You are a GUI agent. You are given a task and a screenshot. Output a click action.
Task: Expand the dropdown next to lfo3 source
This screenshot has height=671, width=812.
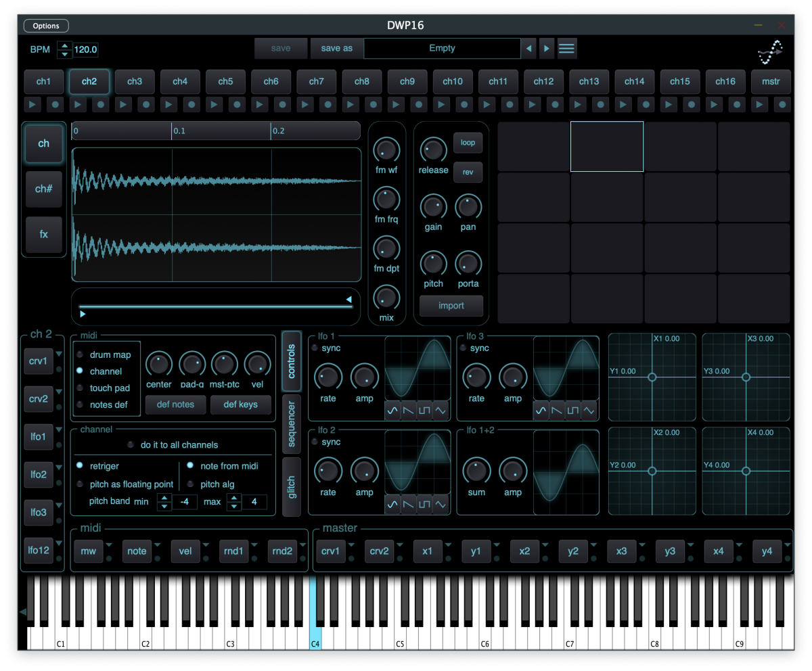coord(59,505)
